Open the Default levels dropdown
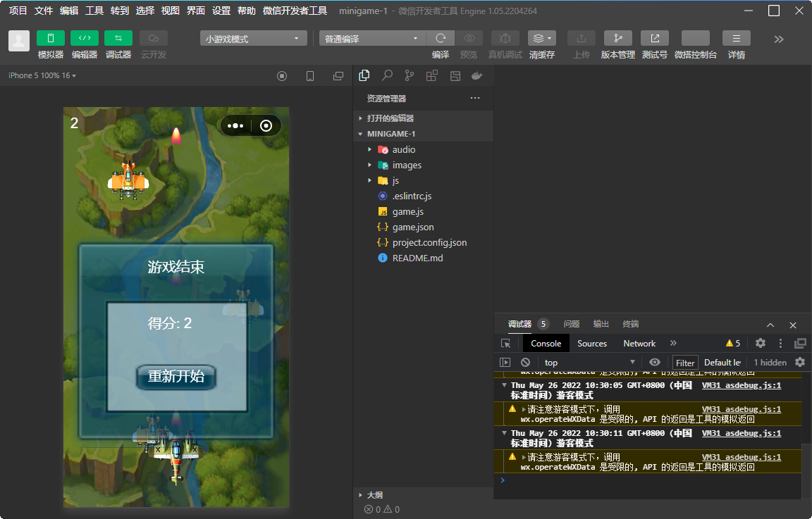The width and height of the screenshot is (812, 519). pos(723,362)
